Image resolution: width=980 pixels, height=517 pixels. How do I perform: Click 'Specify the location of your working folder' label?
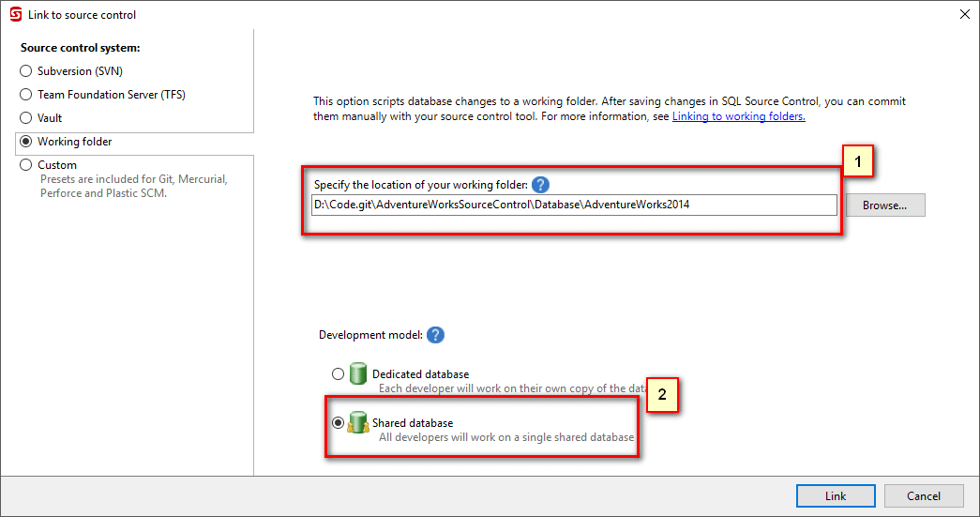tap(421, 185)
